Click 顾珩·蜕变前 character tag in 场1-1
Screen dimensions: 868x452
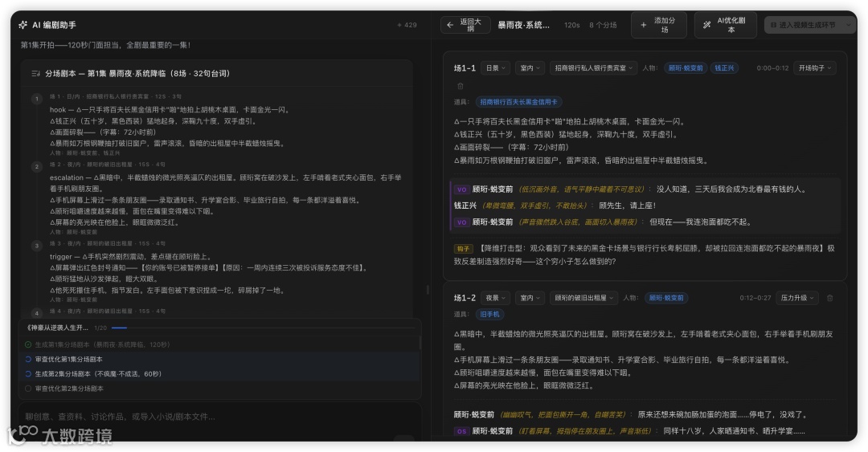[686, 68]
